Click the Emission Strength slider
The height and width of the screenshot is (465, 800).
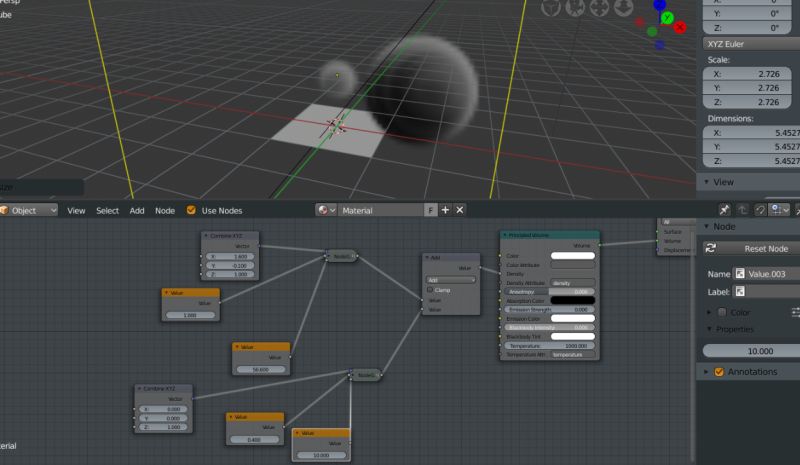[x=549, y=309]
